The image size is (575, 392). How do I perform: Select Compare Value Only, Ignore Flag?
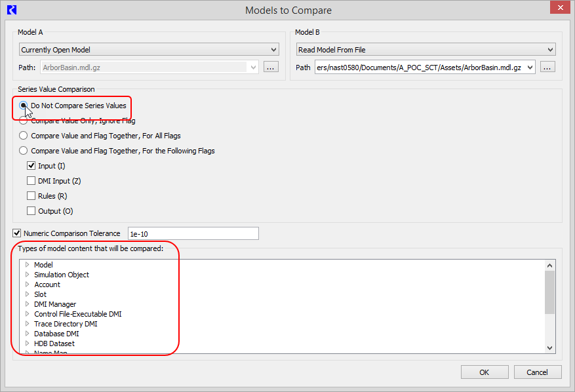click(x=24, y=121)
